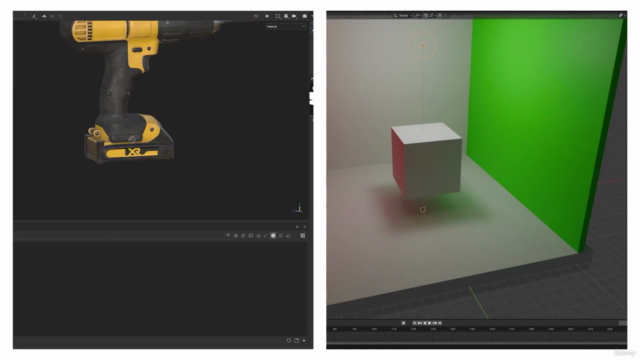Click the render icon at toolbar's right end
This screenshot has height=360, width=640.
pyautogui.click(x=304, y=16)
